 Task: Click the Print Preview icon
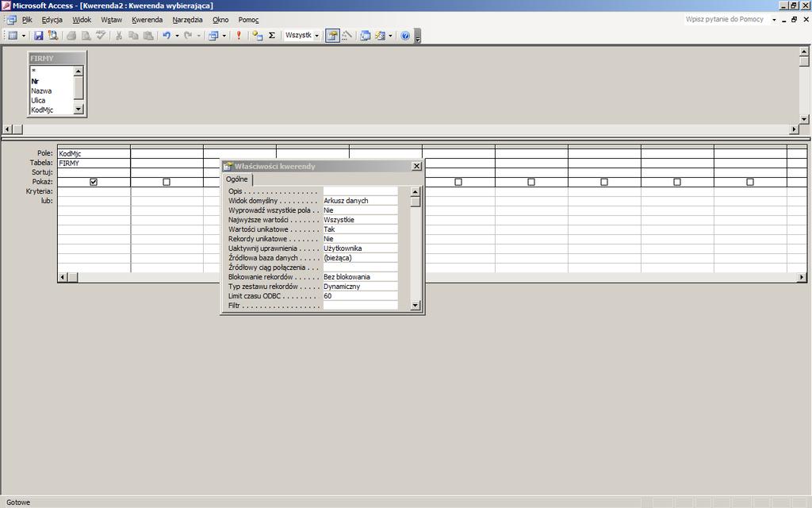[x=86, y=35]
